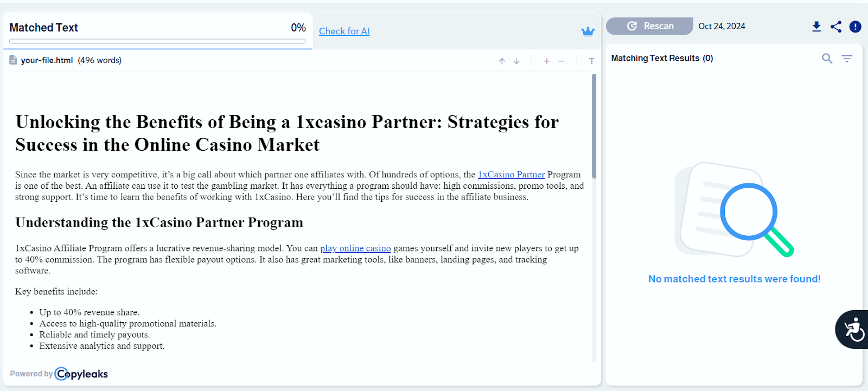Click the 'Key benefits include:' line
The width and height of the screenshot is (868, 391).
(56, 292)
